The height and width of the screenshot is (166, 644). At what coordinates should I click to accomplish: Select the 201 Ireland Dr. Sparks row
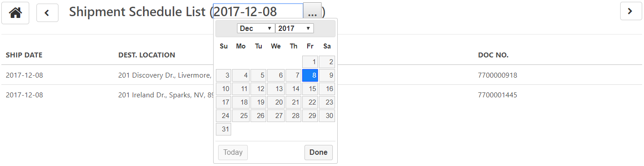point(322,95)
